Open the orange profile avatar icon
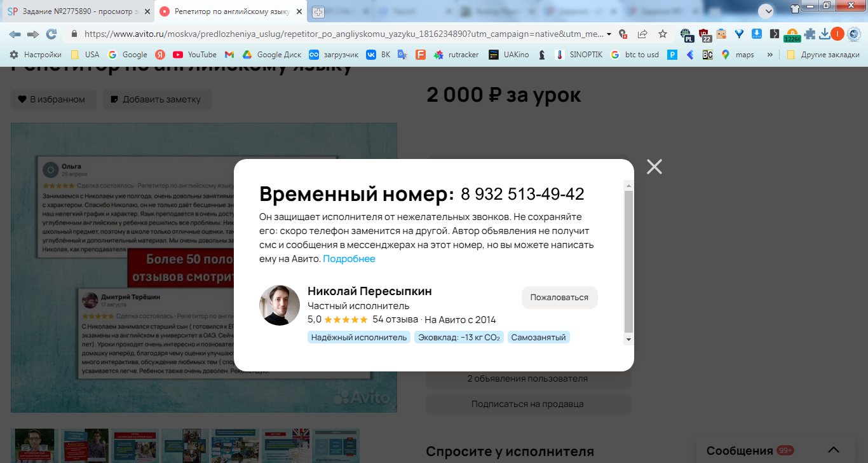Image resolution: width=868 pixels, height=463 pixels. tap(837, 34)
